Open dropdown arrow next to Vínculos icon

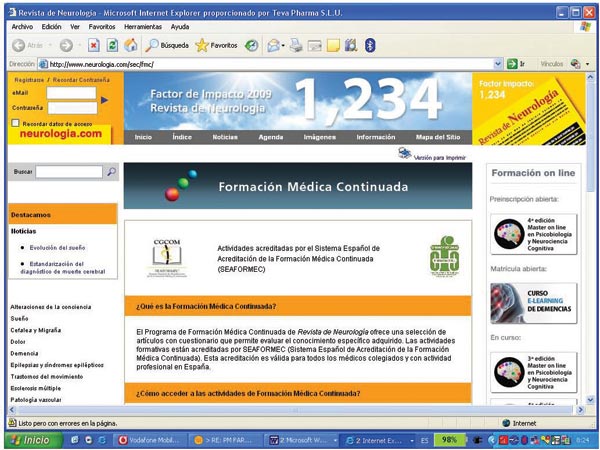tap(587, 64)
